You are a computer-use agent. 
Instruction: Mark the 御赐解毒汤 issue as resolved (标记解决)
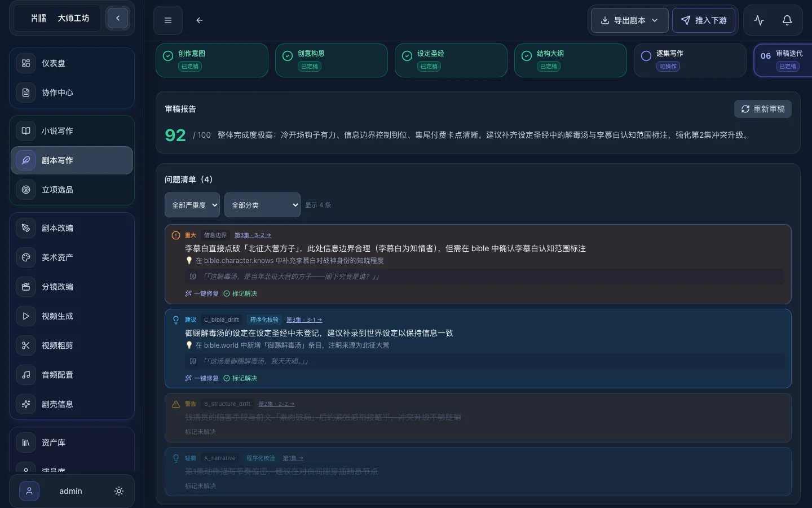point(240,378)
